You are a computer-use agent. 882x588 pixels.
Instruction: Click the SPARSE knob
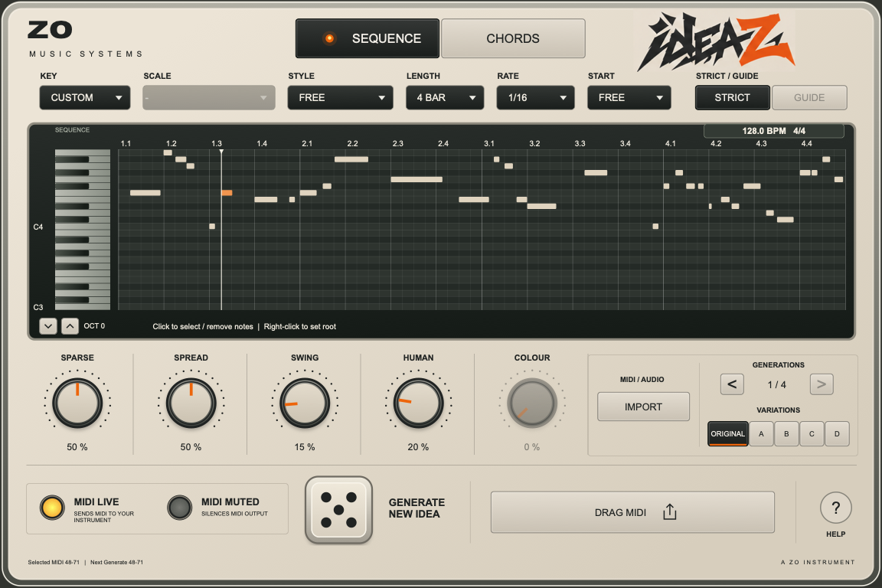pyautogui.click(x=77, y=403)
